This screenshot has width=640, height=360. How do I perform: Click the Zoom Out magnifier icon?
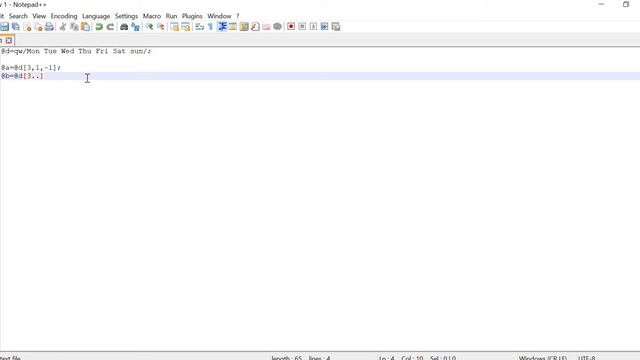pos(161,27)
